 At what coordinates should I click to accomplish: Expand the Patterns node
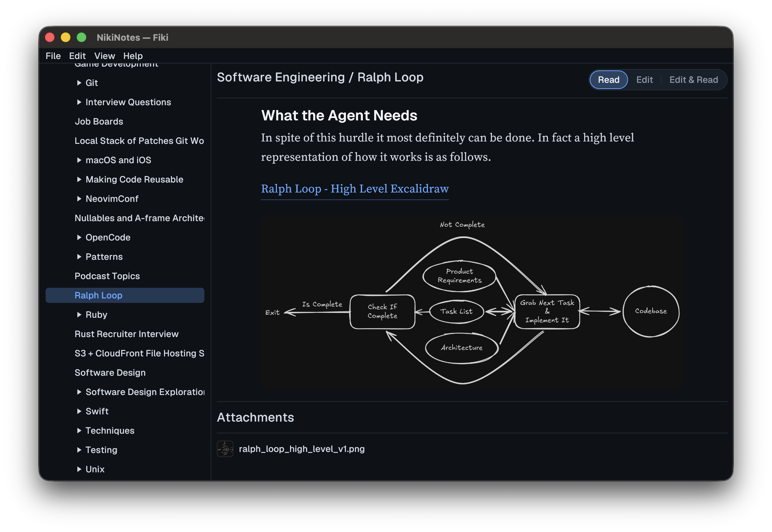(79, 257)
